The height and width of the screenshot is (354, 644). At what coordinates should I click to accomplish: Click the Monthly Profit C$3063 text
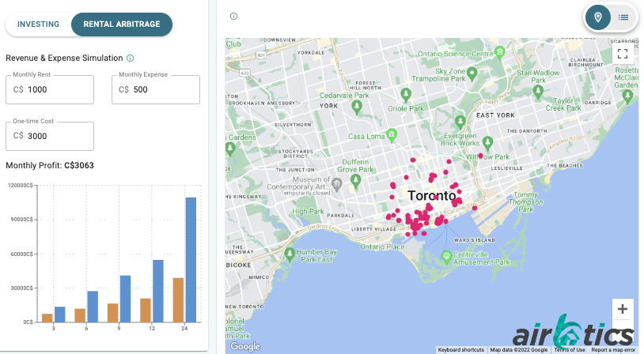[50, 165]
